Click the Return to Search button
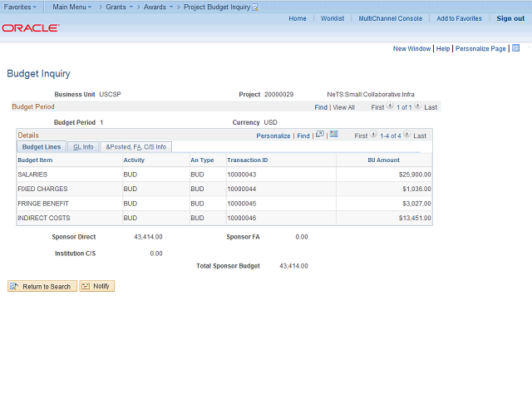Screen dimensions: 532x399 coord(42,286)
